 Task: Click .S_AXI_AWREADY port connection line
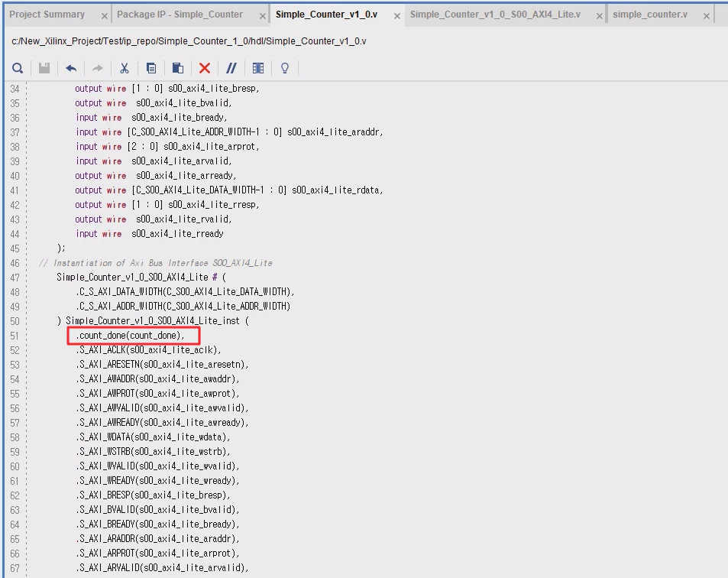point(163,422)
